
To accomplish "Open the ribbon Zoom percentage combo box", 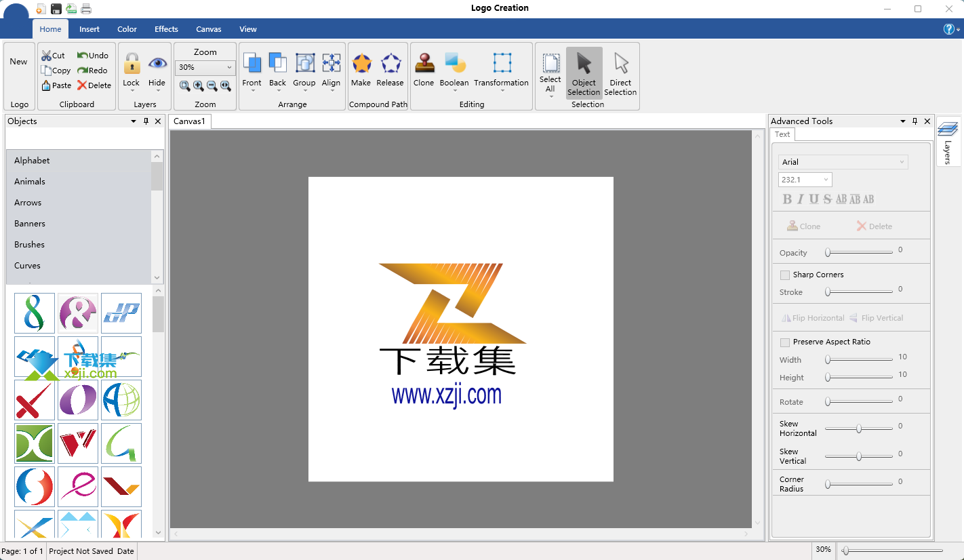I will click(x=205, y=67).
